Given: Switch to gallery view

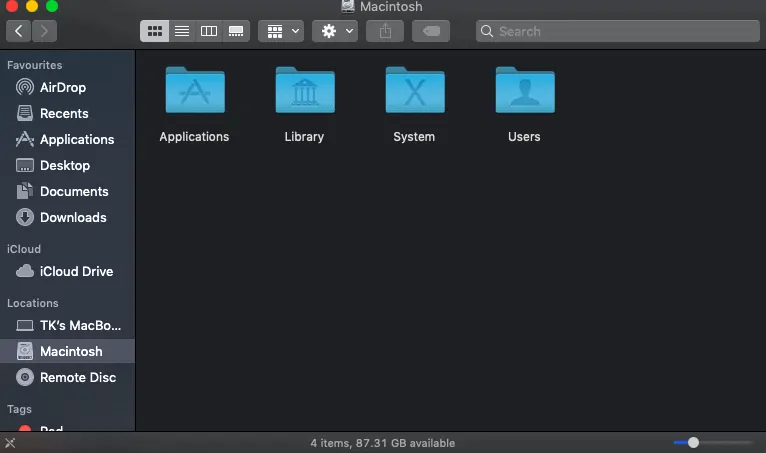Looking at the screenshot, I should pyautogui.click(x=236, y=31).
